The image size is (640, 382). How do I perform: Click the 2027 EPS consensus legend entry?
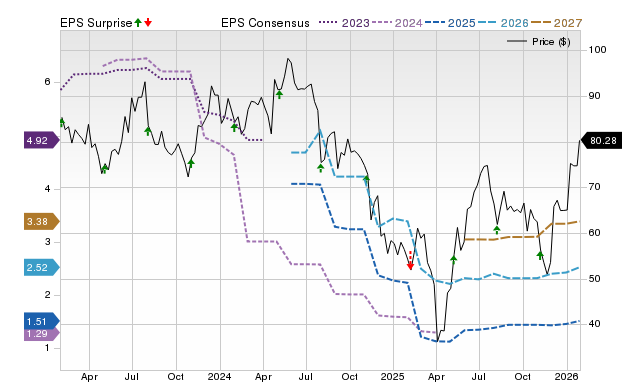point(556,23)
